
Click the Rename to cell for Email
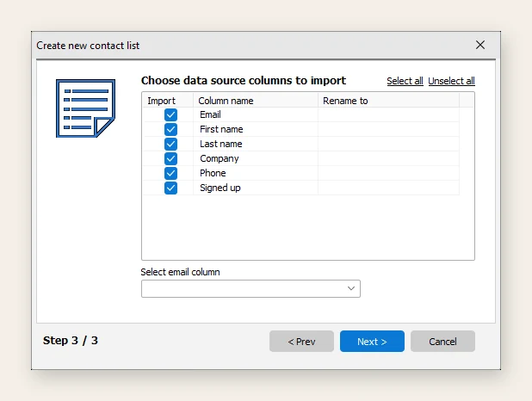[388, 114]
